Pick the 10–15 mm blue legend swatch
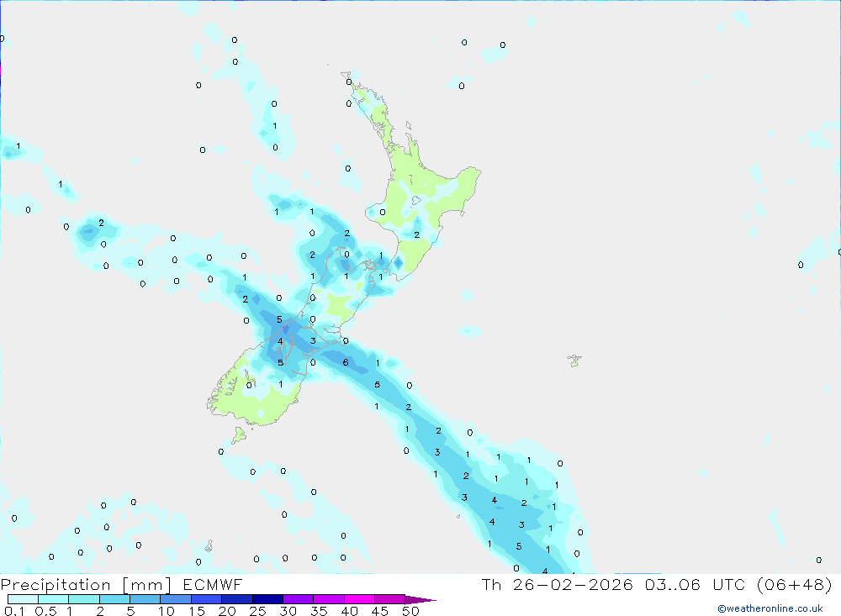The height and width of the screenshot is (616, 841). point(176,599)
